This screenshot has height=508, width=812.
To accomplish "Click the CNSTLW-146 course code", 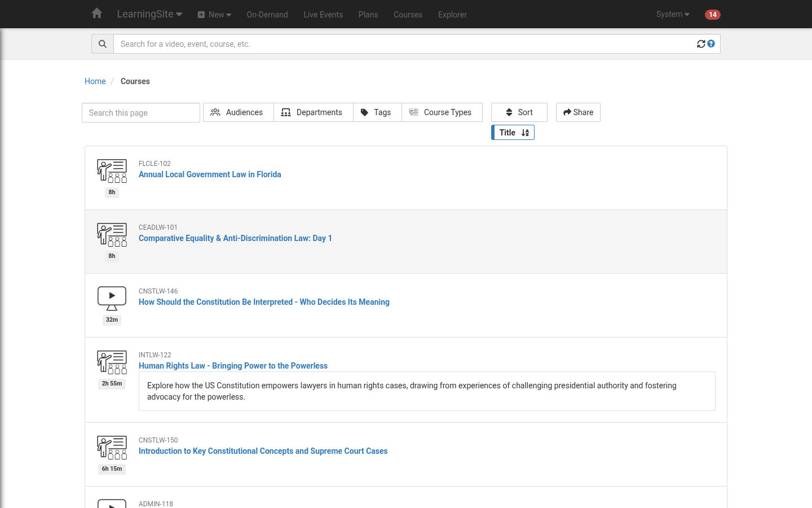I will 158,291.
